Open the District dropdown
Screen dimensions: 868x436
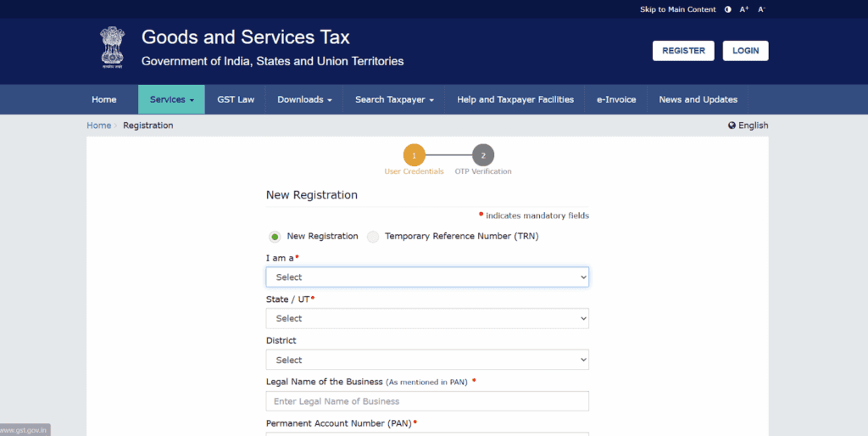pyautogui.click(x=427, y=360)
